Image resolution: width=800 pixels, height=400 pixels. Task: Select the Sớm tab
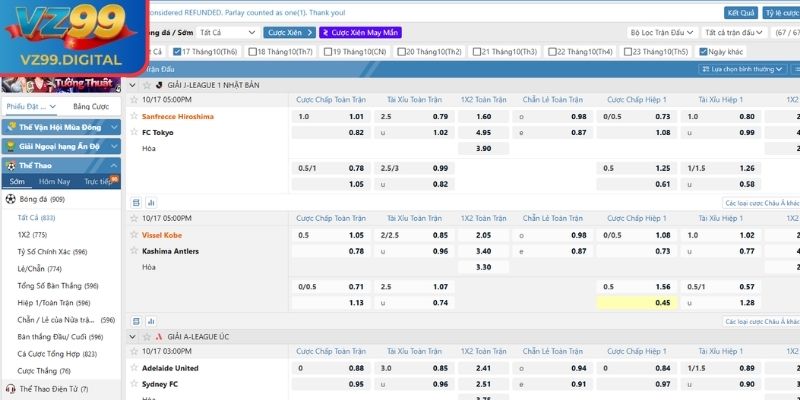click(17, 182)
